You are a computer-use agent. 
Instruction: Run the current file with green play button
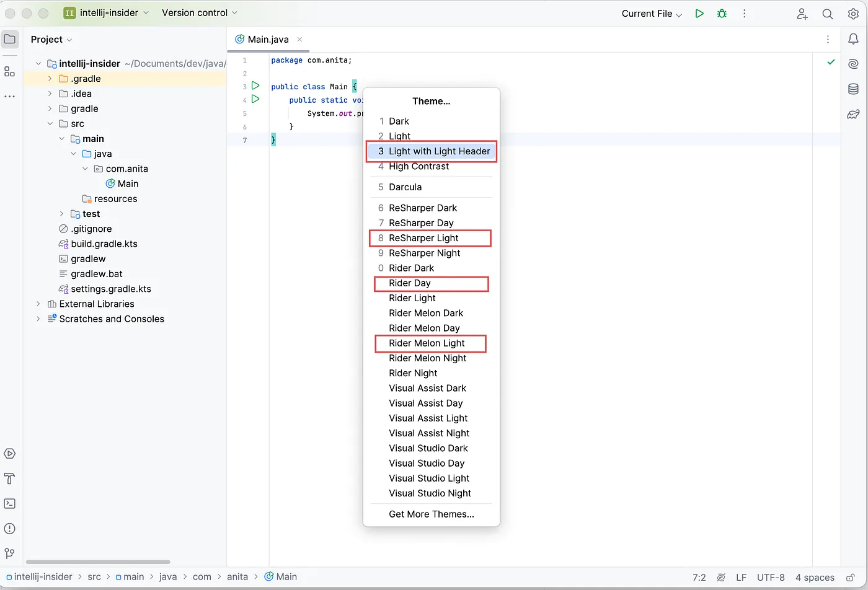pyautogui.click(x=699, y=13)
